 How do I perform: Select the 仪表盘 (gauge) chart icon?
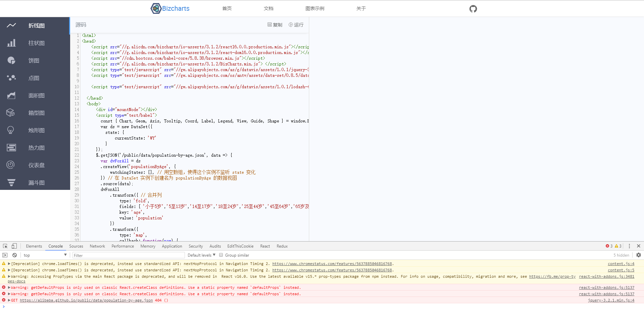tap(11, 165)
